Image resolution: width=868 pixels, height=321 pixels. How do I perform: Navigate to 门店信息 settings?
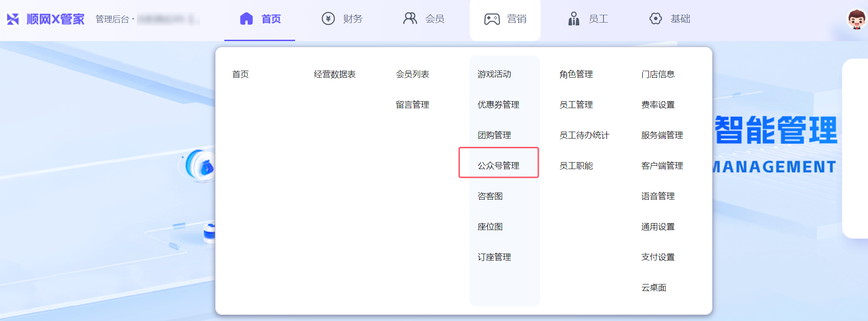658,74
